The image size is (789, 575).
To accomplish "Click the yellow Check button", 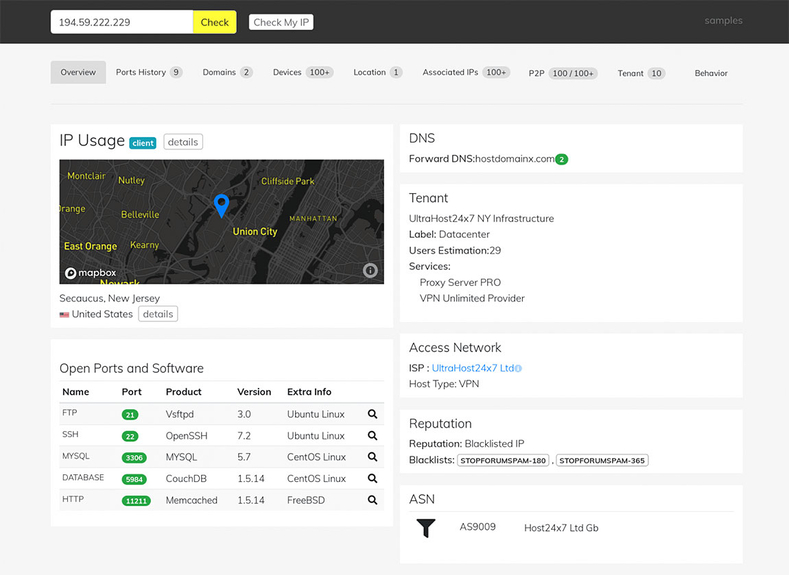I will (x=215, y=22).
